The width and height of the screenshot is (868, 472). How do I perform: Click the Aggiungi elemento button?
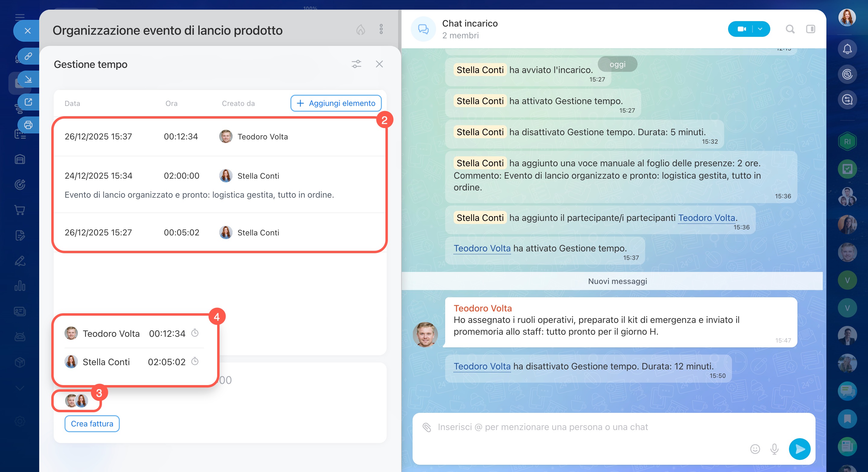tap(336, 103)
